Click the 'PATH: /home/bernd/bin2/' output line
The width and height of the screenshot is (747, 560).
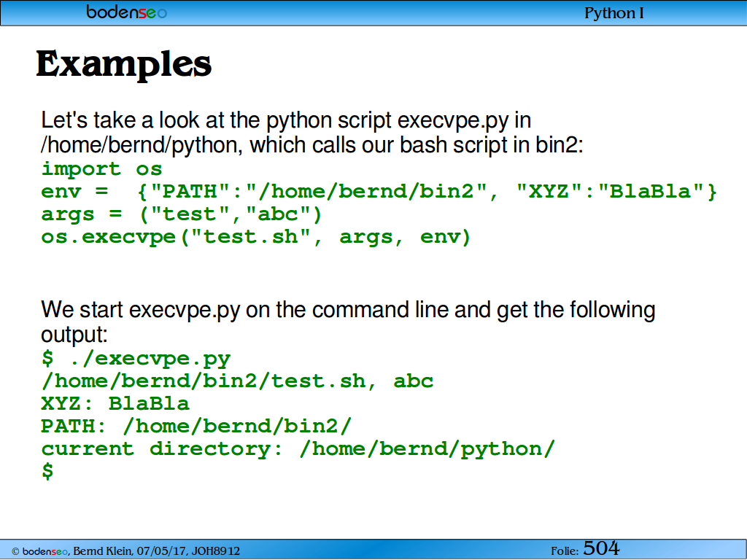pyautogui.click(x=196, y=426)
